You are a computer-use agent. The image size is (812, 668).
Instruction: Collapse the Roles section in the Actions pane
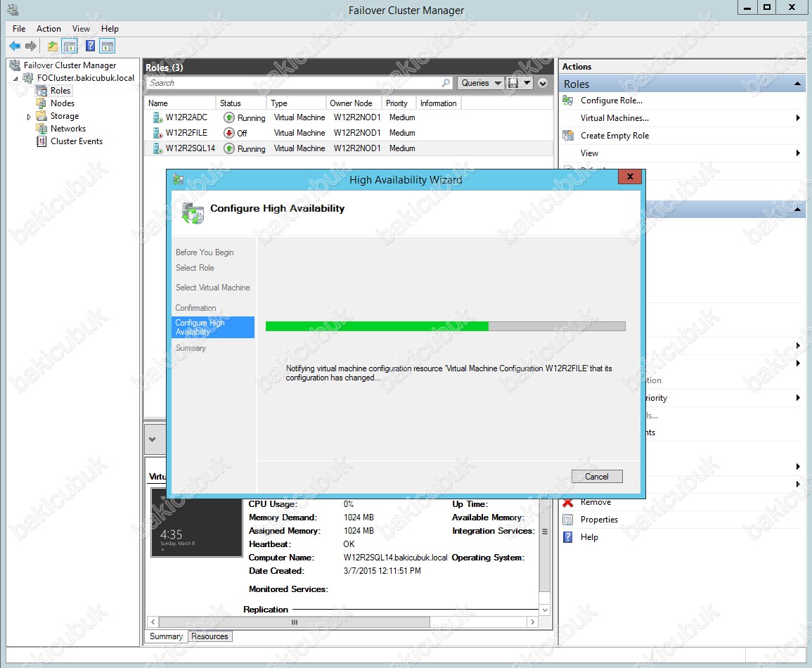tap(797, 84)
